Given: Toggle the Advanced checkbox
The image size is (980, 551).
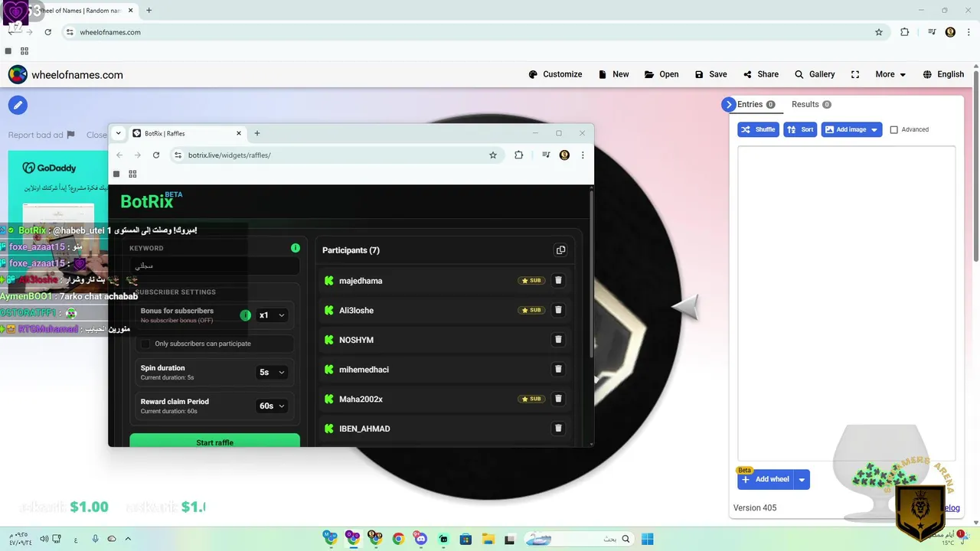Looking at the screenshot, I should click(893, 129).
